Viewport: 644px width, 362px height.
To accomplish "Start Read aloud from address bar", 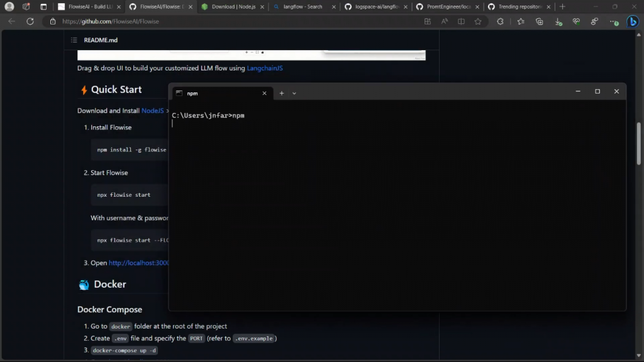I will tap(445, 21).
